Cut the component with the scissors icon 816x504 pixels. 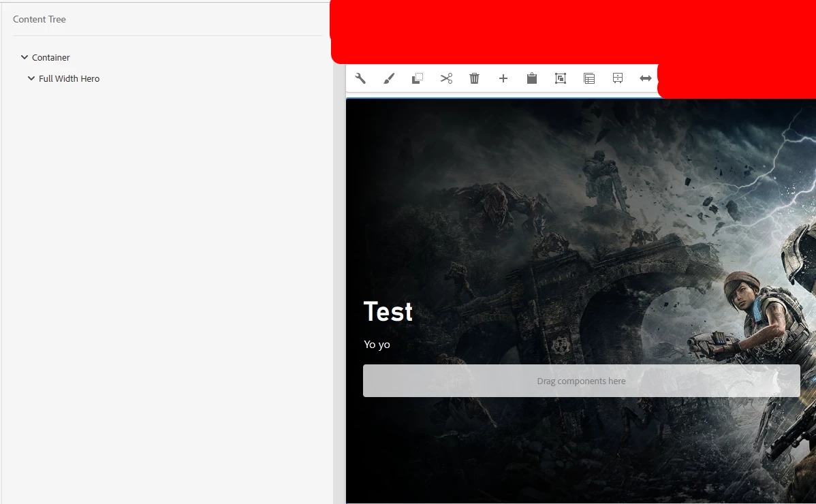point(446,78)
